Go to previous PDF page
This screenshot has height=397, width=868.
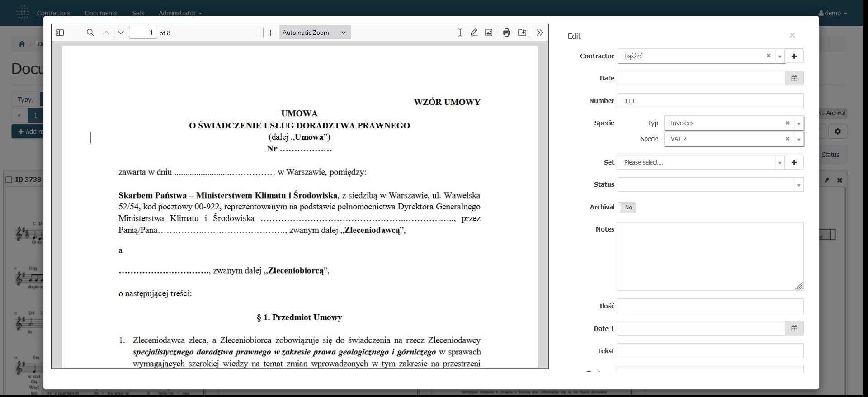click(106, 33)
